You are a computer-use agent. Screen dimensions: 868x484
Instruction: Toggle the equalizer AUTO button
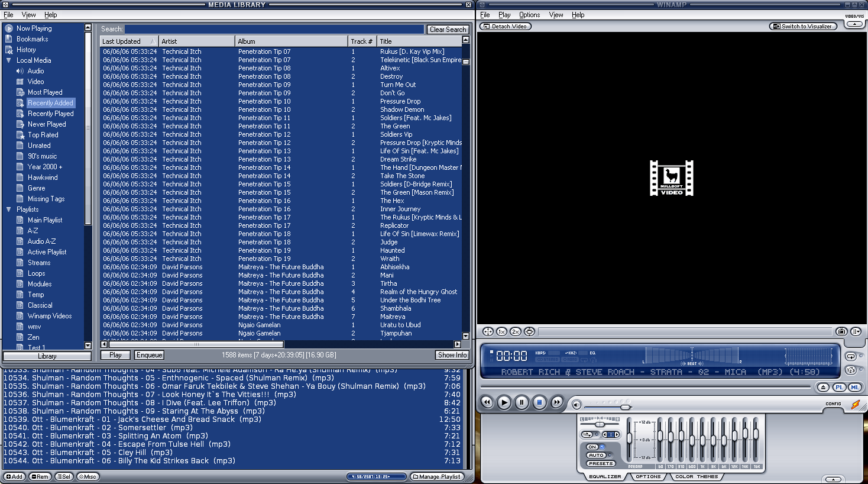[x=596, y=455]
